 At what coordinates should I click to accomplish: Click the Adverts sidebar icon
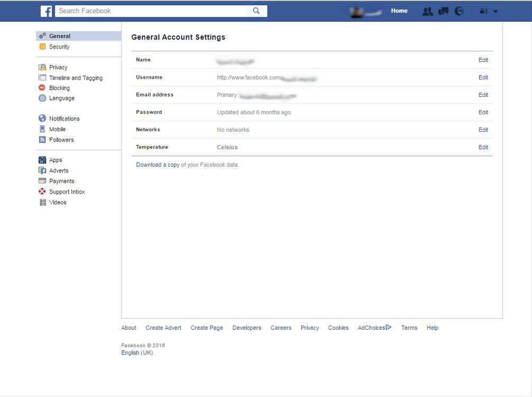(x=42, y=170)
